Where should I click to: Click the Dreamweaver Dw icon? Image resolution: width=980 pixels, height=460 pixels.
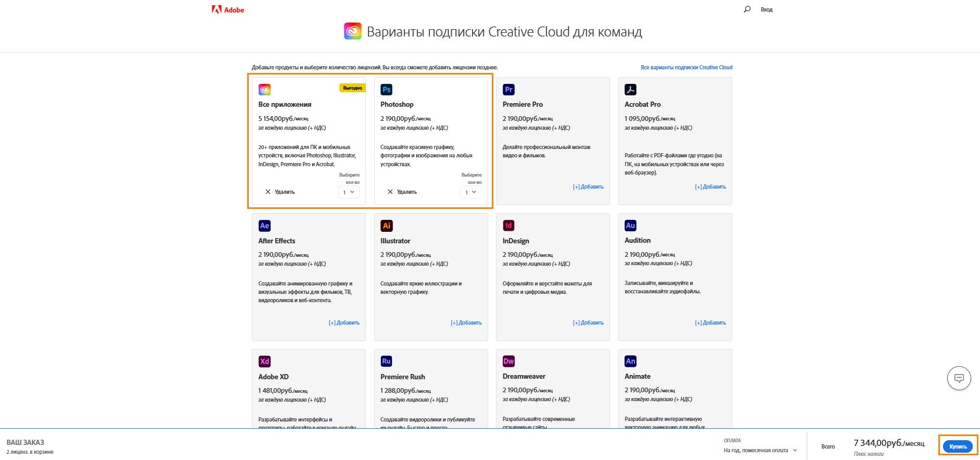click(508, 362)
